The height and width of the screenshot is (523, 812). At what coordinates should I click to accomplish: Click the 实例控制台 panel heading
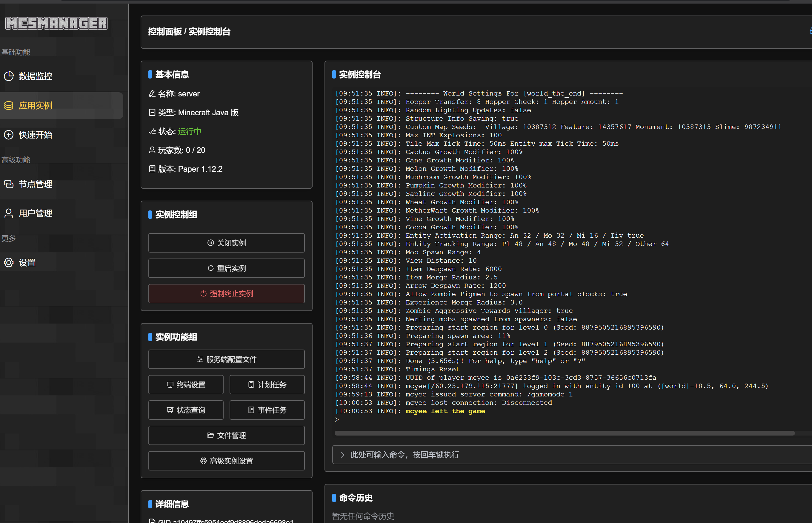tap(360, 75)
